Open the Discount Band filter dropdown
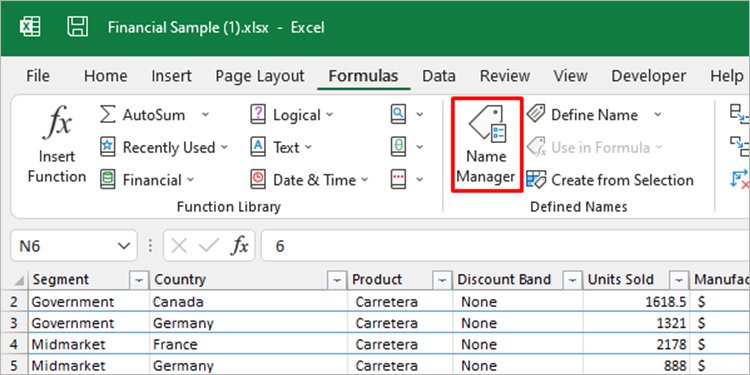The width and height of the screenshot is (750, 375). 573,280
